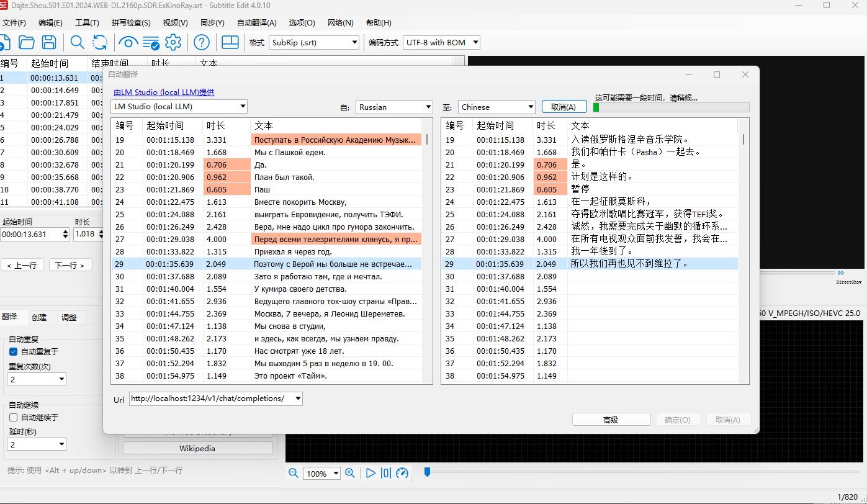Click the Url field with localhost address
Image resolution: width=867 pixels, height=504 pixels.
pos(211,398)
